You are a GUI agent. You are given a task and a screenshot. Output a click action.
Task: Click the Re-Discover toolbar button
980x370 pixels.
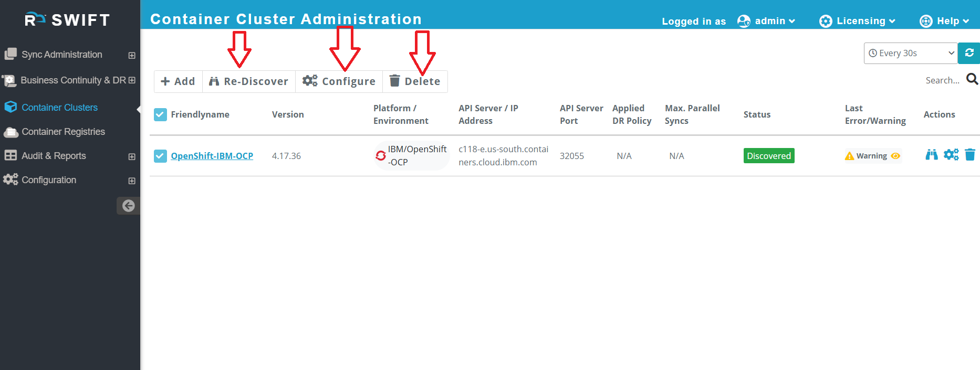tap(249, 81)
